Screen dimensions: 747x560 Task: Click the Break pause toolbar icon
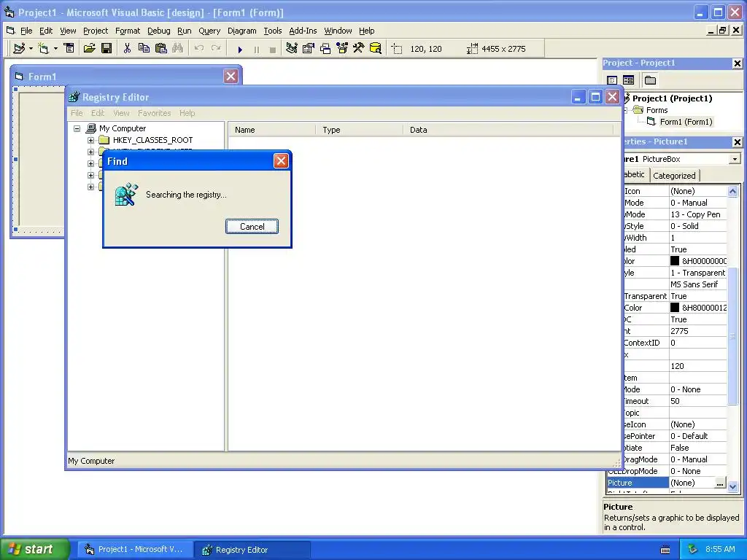[257, 50]
